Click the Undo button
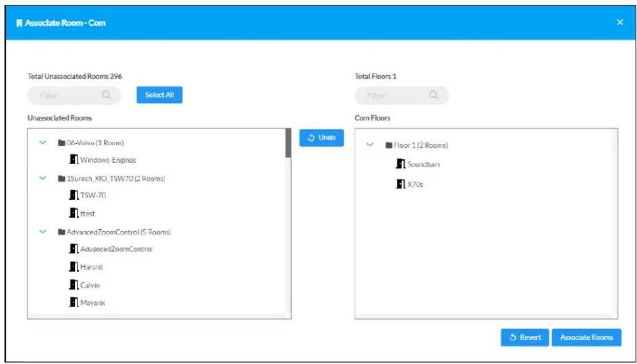637x364 pixels. pos(322,138)
